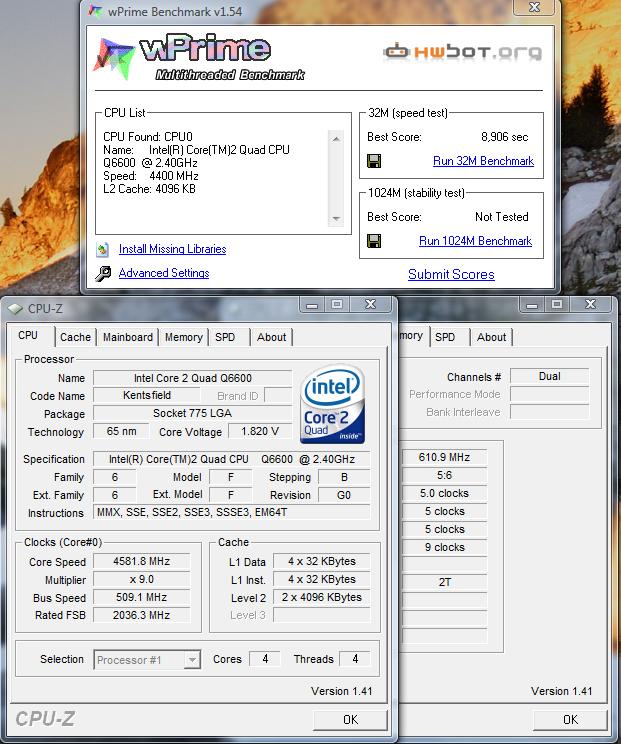The image size is (621, 744).
Task: Click the Threads count field
Action: tap(355, 659)
